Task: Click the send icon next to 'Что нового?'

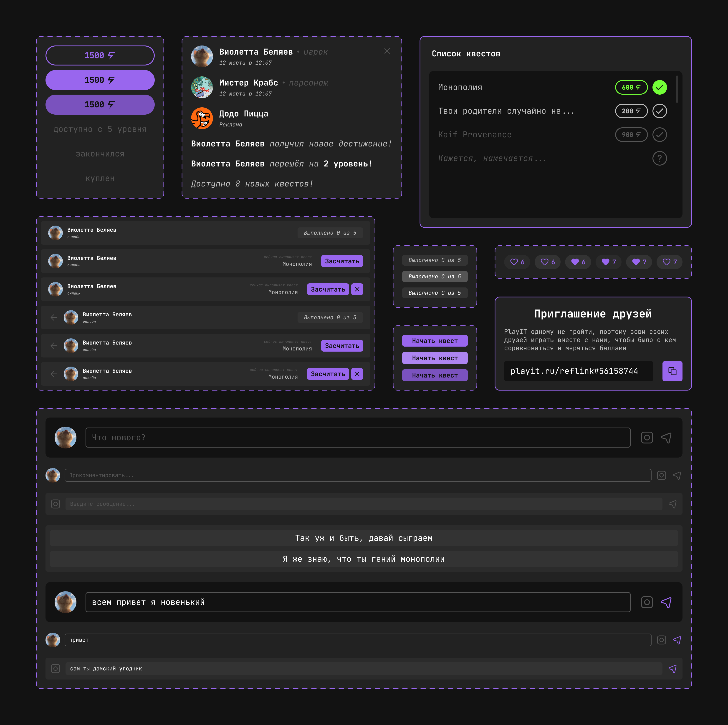Action: tap(666, 438)
